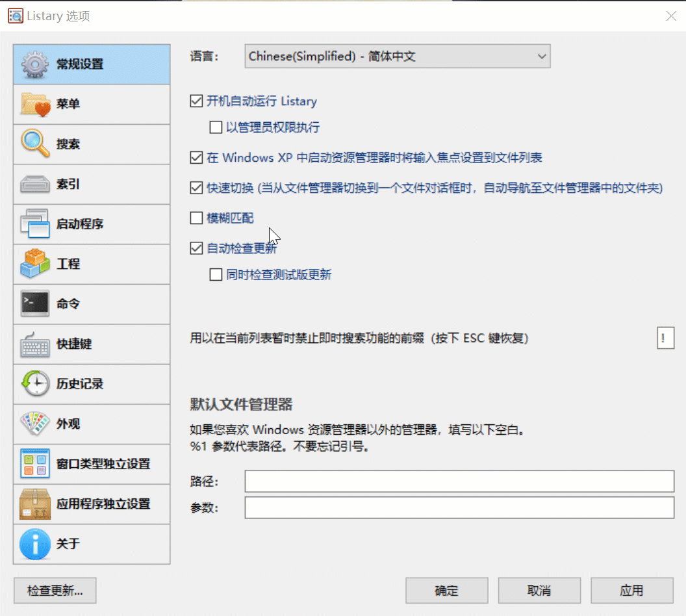Switch to the 搜索 tab label
Viewport: 686px width, 616px height.
coord(68,144)
